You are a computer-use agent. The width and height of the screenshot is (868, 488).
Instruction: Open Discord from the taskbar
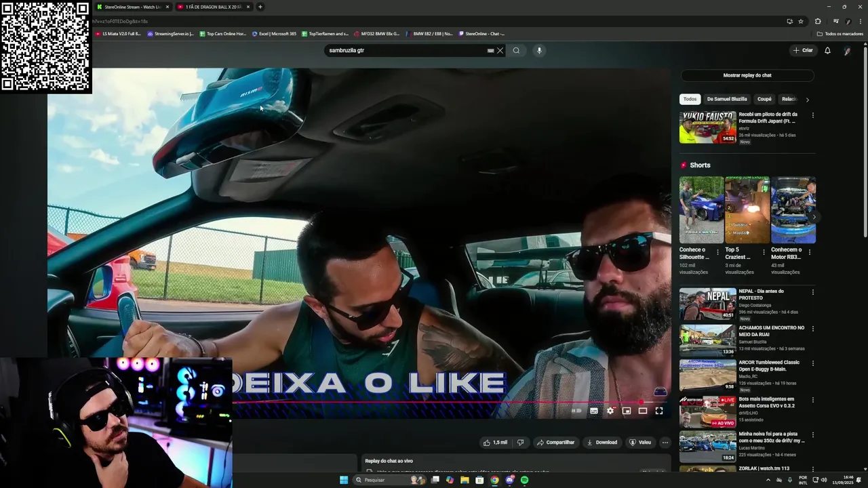point(509,480)
